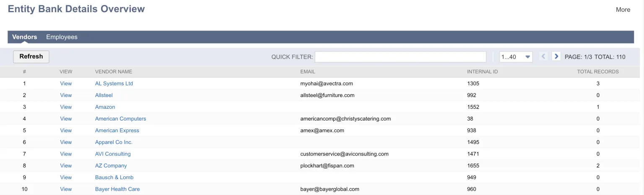Select the email amex@amex.com
Screen dimensions: 644x195
pos(322,131)
